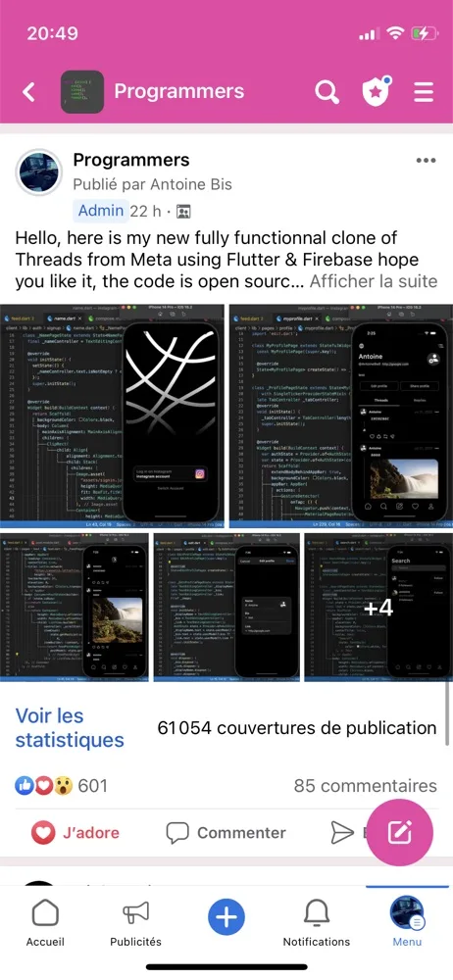Open first screenshot with basketball lines phone
Viewport: 453px width, 980px height.
(113, 416)
